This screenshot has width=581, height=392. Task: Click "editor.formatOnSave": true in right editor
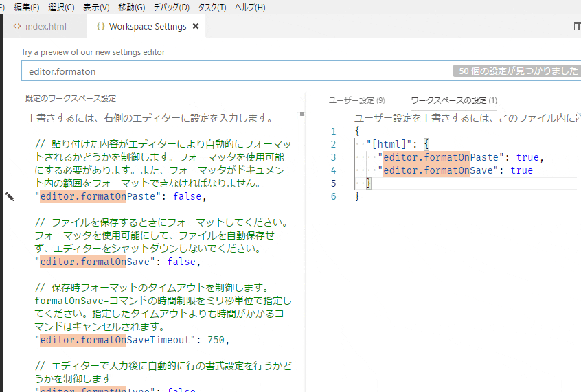(x=455, y=170)
